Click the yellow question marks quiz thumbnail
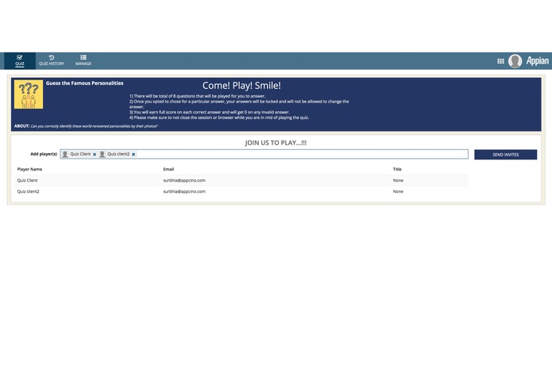Viewport: 552px width, 392px height. (x=29, y=94)
